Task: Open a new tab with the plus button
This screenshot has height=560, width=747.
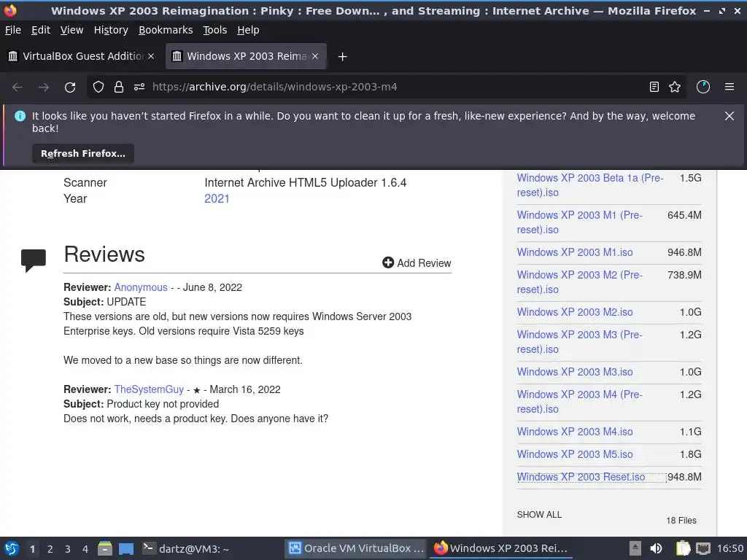Action: click(x=342, y=57)
